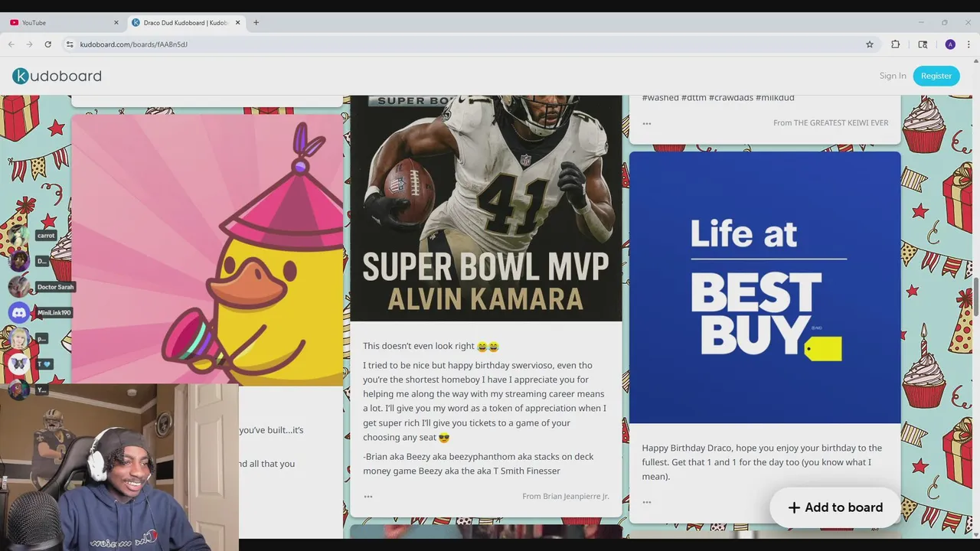Open the Chrome three-dot menu
The width and height of the screenshot is (980, 551).
969,44
